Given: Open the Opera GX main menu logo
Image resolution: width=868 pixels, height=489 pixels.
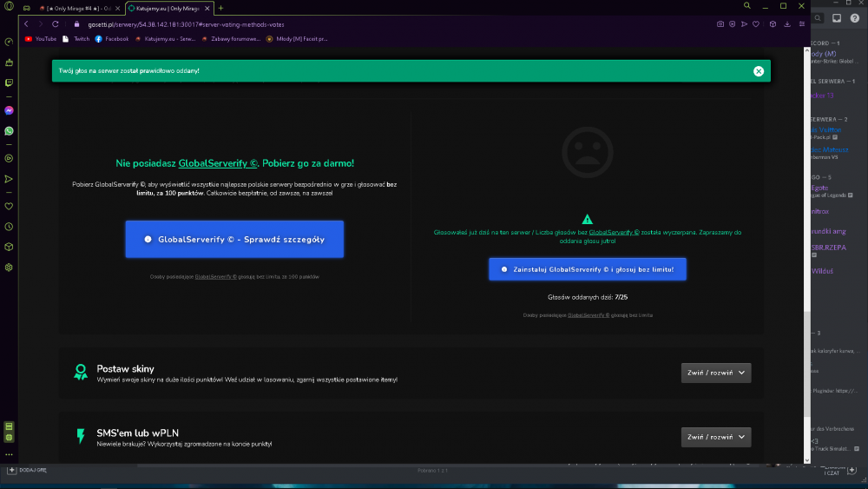Looking at the screenshot, I should coord(9,7).
